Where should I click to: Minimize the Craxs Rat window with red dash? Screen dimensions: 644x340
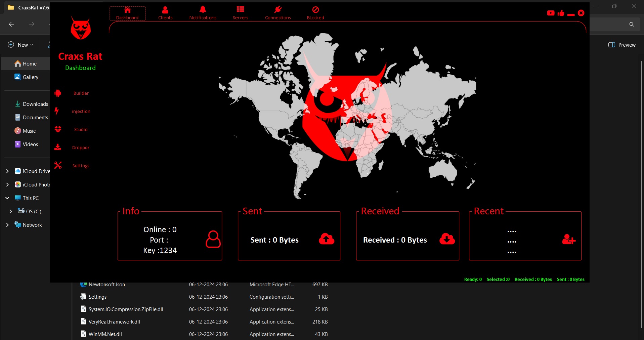coord(571,15)
